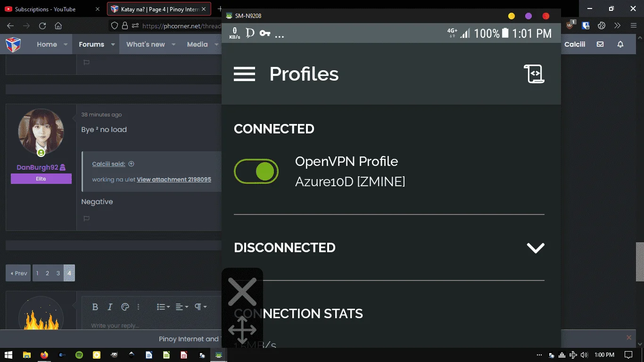Click DanBurgh92's avatar picture
Screen dimensions: 644x362
click(41, 132)
